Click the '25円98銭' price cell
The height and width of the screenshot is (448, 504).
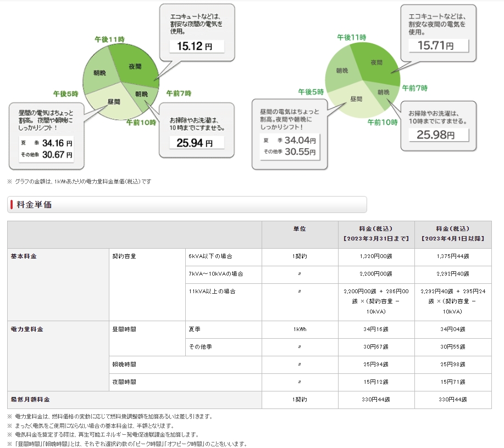coord(453,365)
